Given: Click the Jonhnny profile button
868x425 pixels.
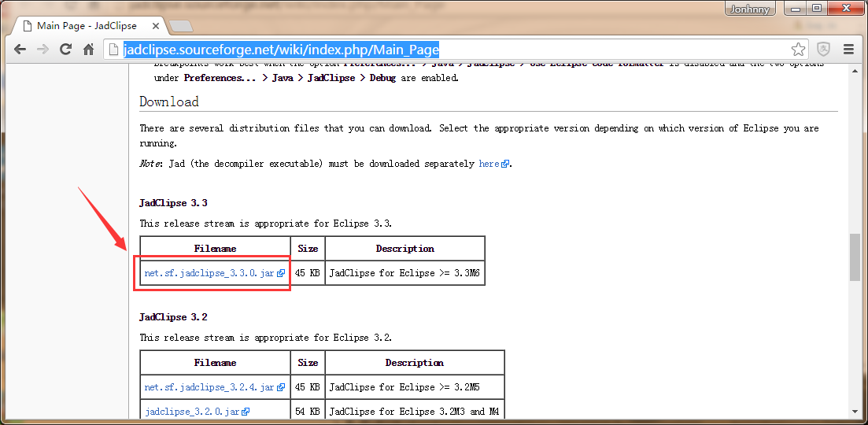Looking at the screenshot, I should click(x=750, y=9).
